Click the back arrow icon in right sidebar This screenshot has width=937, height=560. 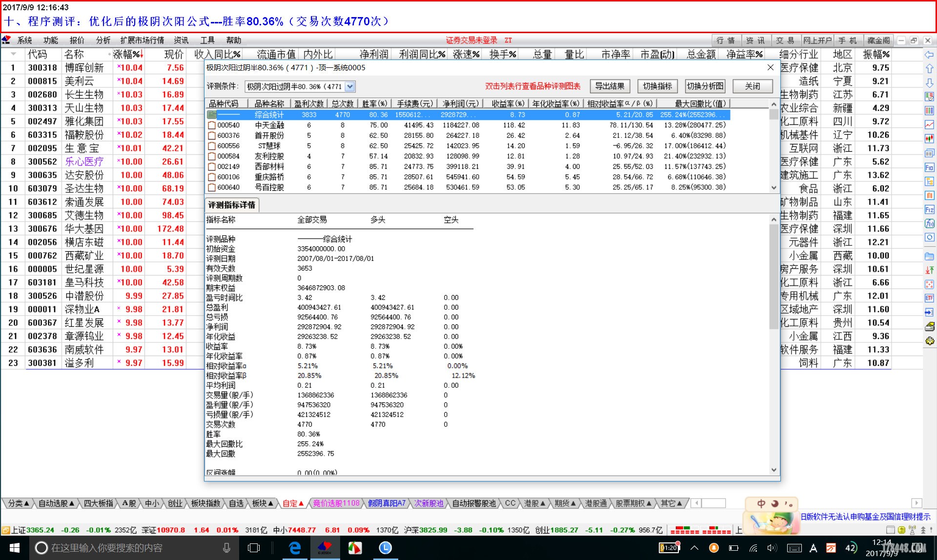pos(929,55)
